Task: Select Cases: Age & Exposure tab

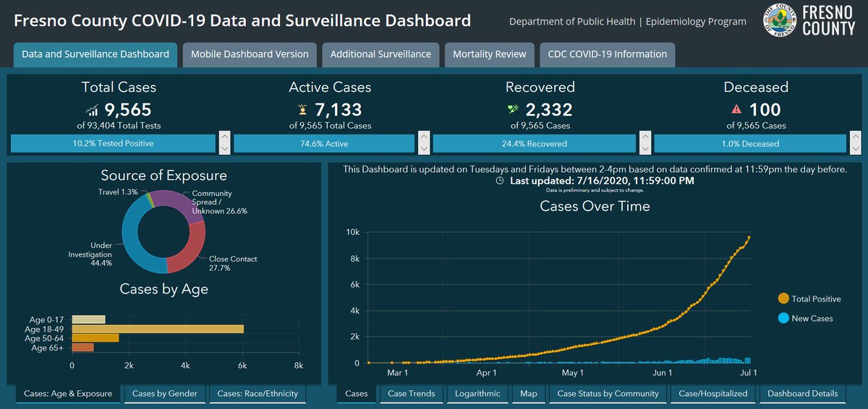Action: (68, 394)
